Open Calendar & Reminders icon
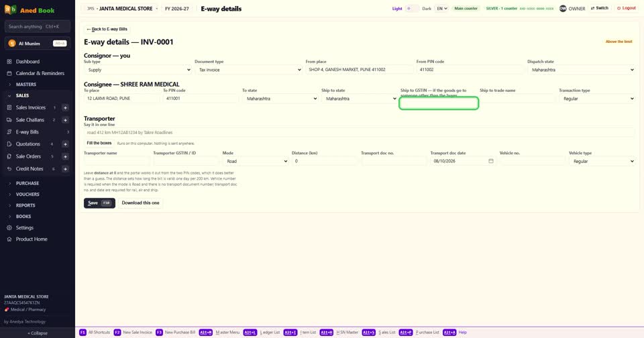644x338 pixels. 9,73
